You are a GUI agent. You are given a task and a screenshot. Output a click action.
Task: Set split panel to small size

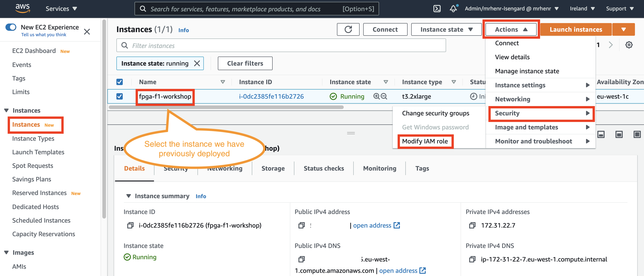pyautogui.click(x=601, y=134)
